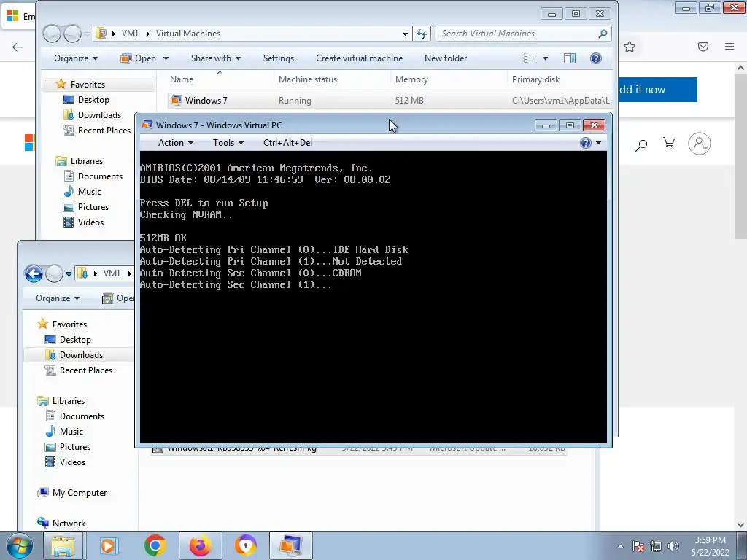Sort by the Machine status column
747x560 pixels.
pos(308,79)
